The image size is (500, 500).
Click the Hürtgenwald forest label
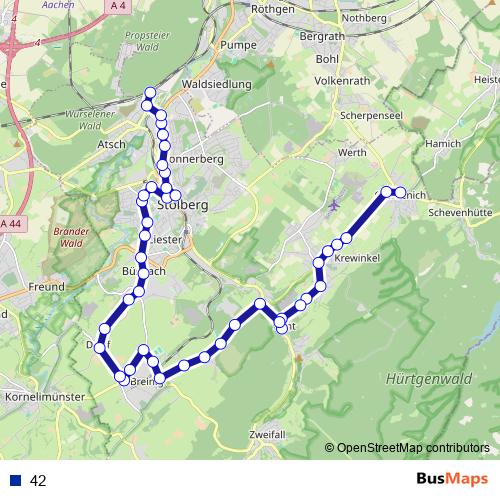429,379
